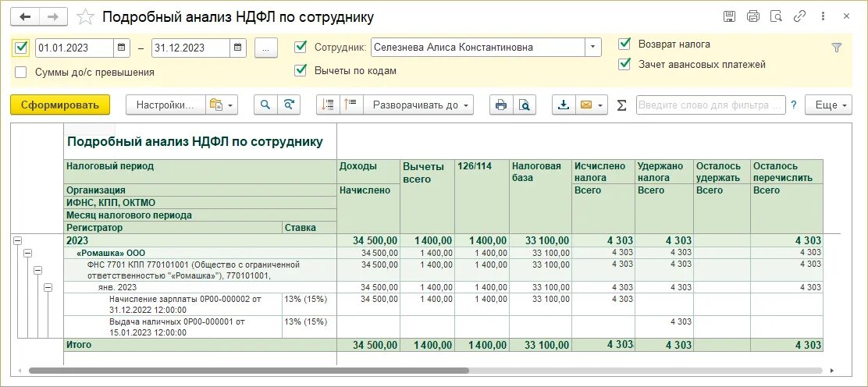The image size is (868, 387).
Task: Click the find next icon in toolbar
Action: [288, 105]
